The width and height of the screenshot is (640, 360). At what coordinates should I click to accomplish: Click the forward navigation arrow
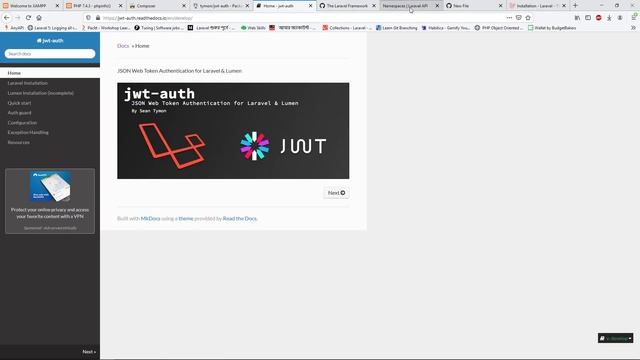(x=18, y=18)
